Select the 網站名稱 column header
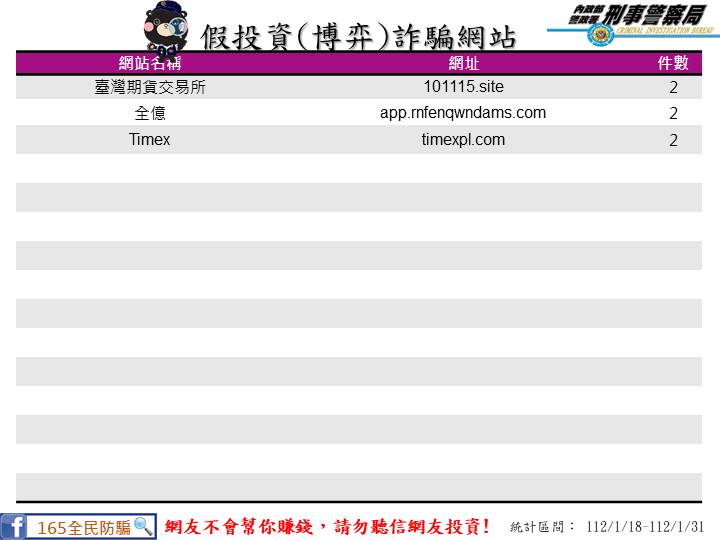 click(150, 63)
